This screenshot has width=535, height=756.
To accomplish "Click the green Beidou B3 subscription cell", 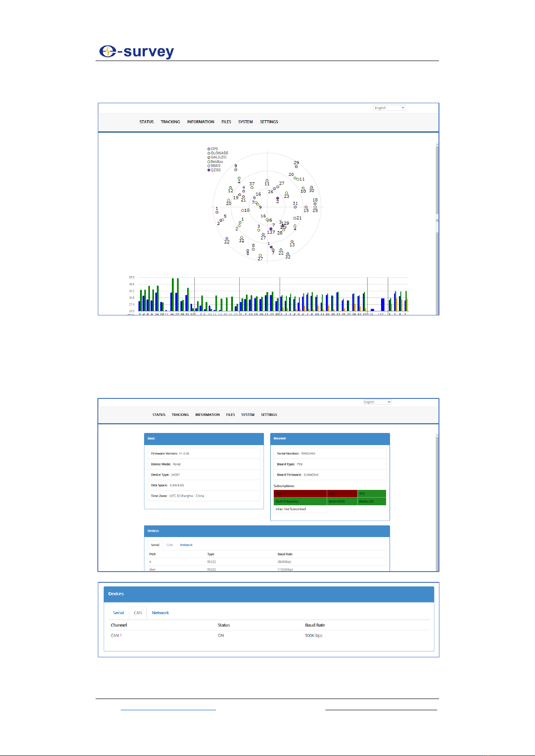I will 372,502.
